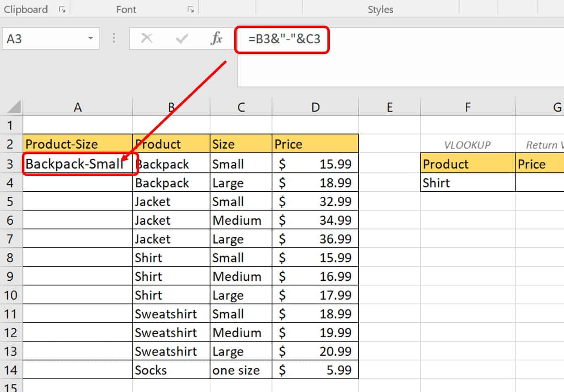Screen dimensions: 564x392
Task: Open the Font dialog launcher
Action: (190, 9)
